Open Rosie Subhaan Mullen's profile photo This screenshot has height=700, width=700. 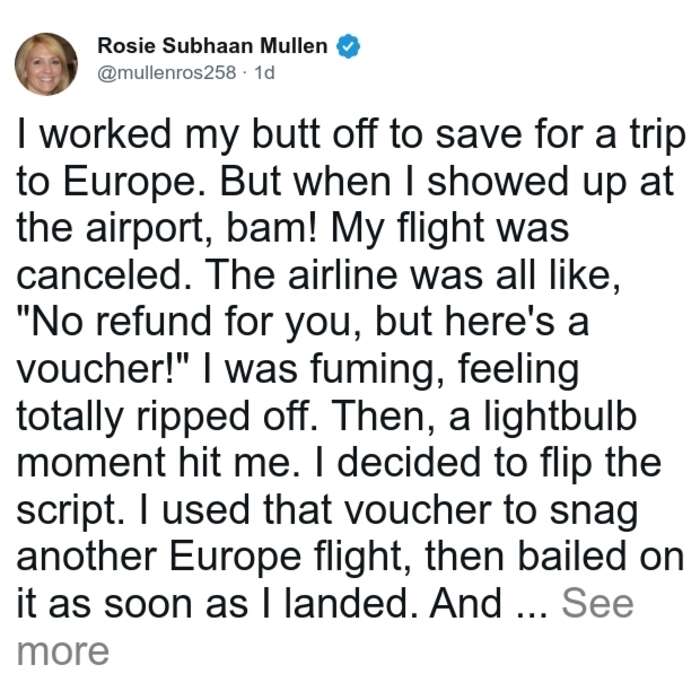(x=46, y=64)
